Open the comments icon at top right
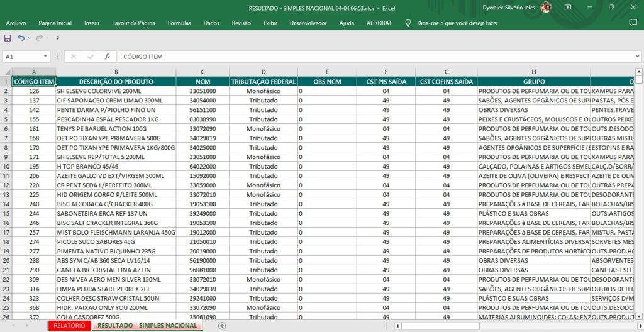Screen dimensions: 644x332 633,23
